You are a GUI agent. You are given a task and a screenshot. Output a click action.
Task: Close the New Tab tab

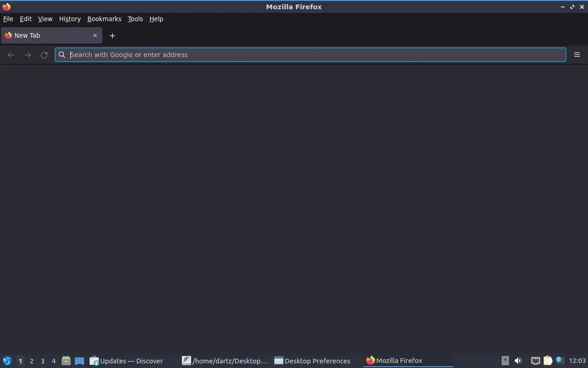[x=95, y=35]
